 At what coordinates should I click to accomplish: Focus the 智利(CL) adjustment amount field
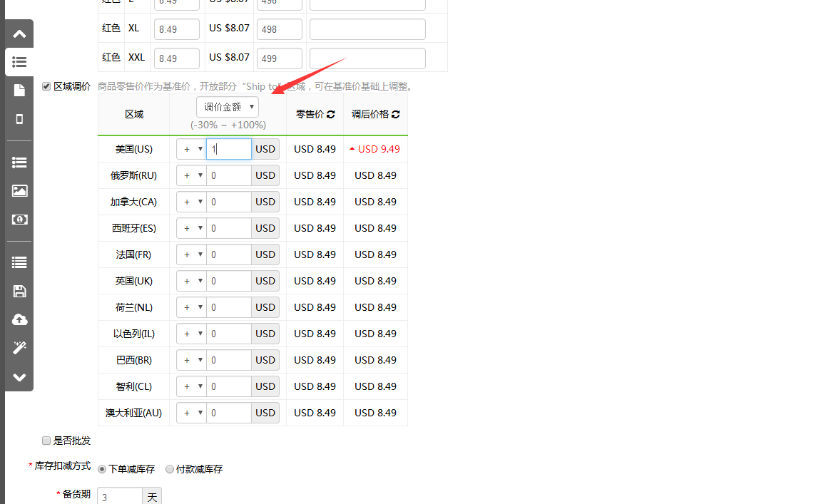tap(229, 386)
